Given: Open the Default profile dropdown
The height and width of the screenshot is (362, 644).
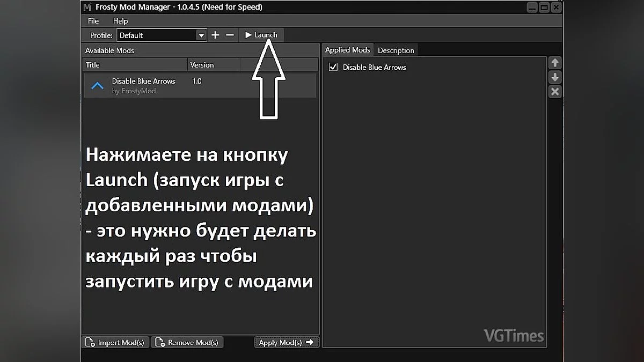Looking at the screenshot, I should click(201, 35).
